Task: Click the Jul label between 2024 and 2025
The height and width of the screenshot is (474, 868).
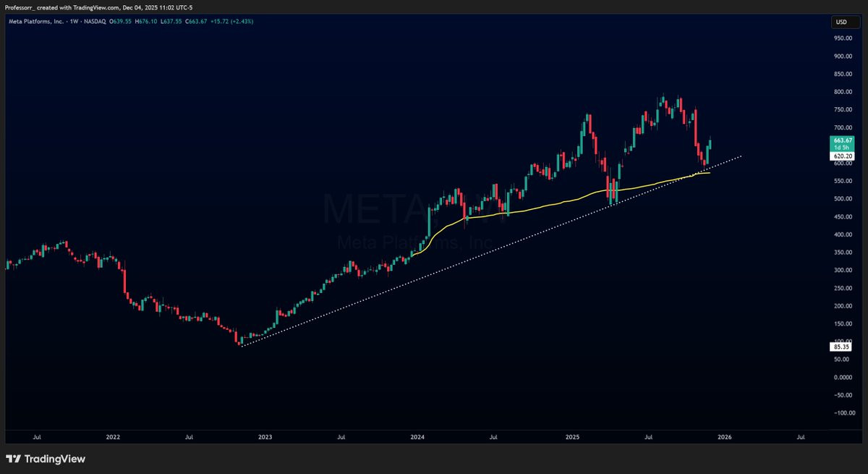Action: point(493,437)
